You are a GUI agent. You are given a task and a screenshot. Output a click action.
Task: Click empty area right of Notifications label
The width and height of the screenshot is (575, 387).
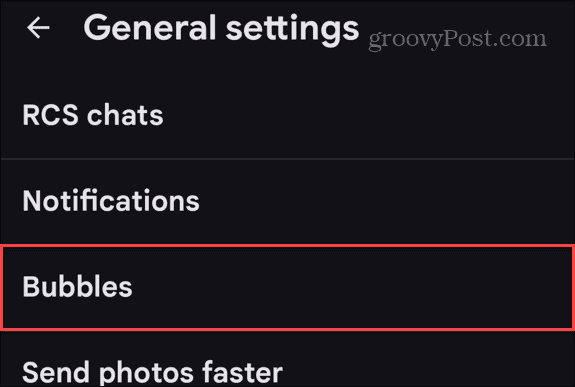[x=385, y=201]
